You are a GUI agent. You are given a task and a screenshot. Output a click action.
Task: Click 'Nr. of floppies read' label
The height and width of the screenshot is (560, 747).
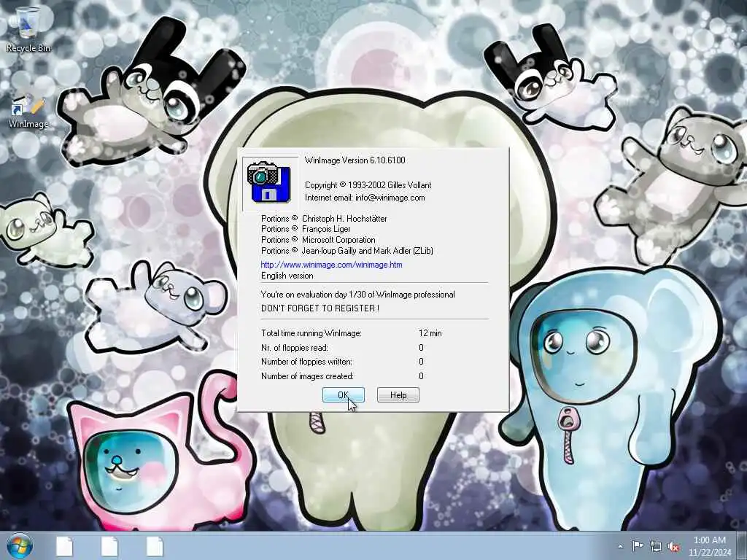[x=295, y=348]
